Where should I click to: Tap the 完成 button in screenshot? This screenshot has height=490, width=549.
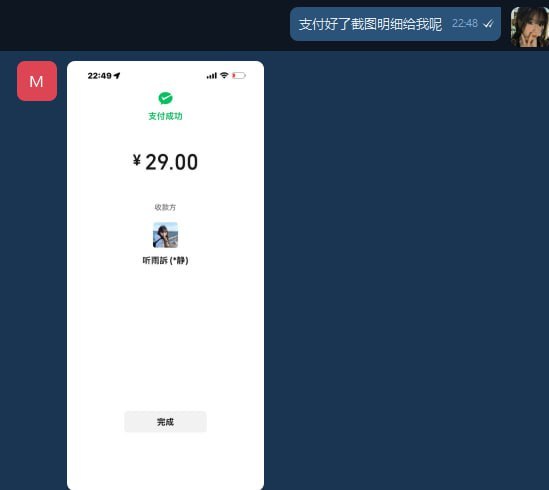[x=165, y=422]
